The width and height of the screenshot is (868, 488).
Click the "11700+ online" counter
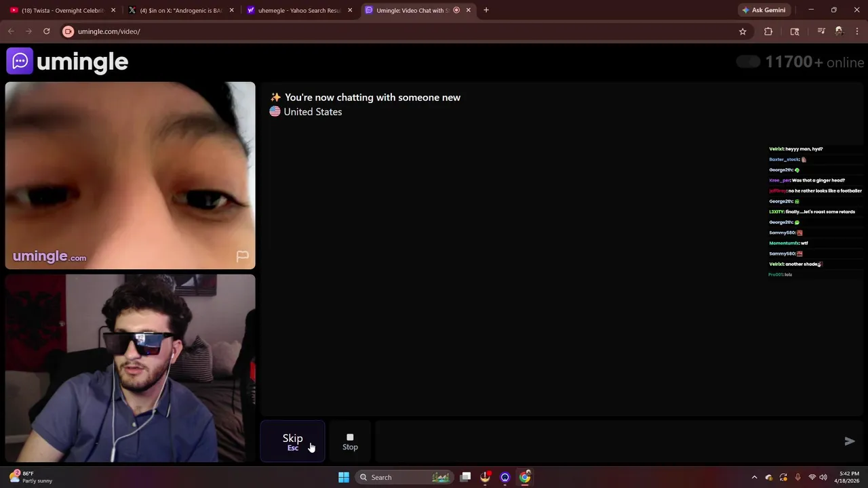pyautogui.click(x=814, y=62)
